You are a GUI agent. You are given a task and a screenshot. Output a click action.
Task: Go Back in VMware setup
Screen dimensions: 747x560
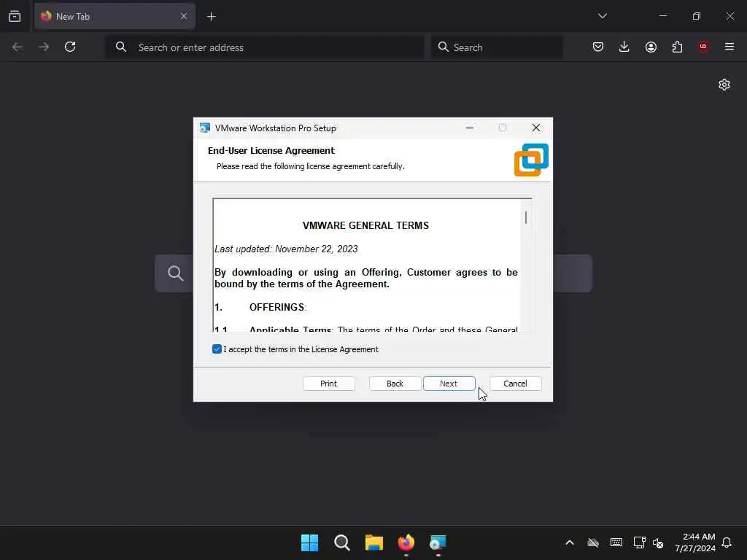395,384
